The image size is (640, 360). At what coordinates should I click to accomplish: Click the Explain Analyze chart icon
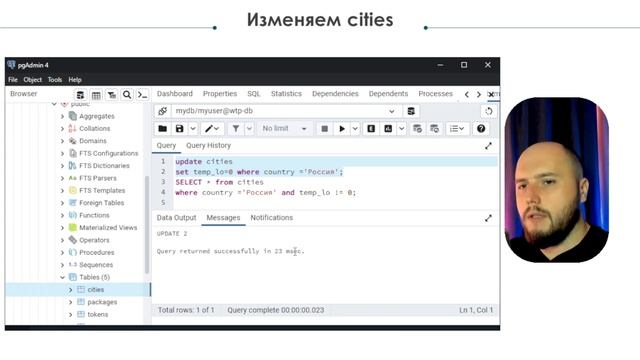point(388,129)
